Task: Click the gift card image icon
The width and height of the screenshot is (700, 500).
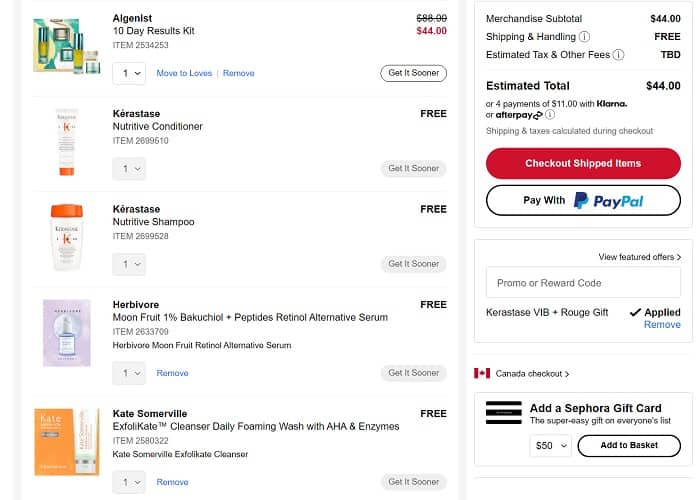Action: 503,413
